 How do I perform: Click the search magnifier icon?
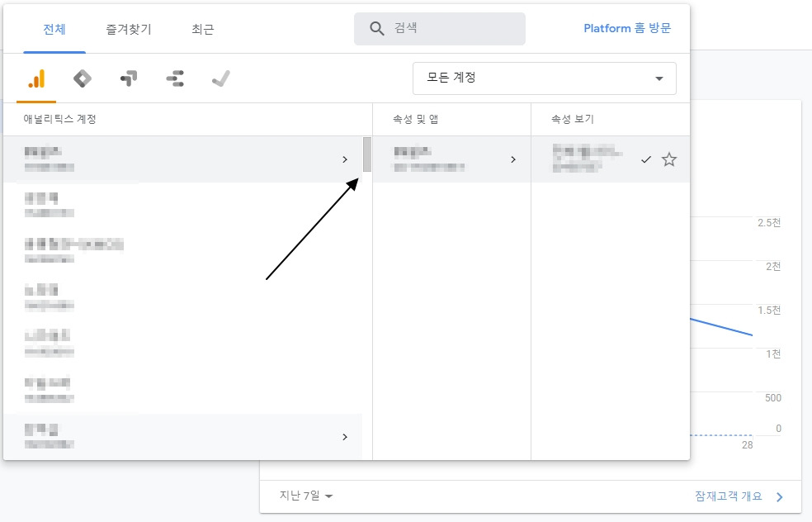tap(377, 28)
